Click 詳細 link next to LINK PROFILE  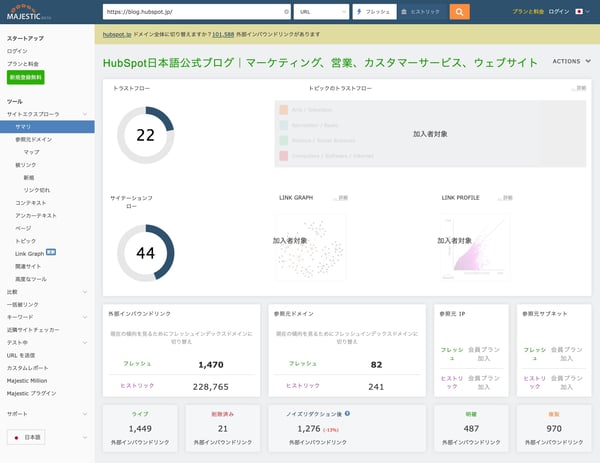[505, 198]
